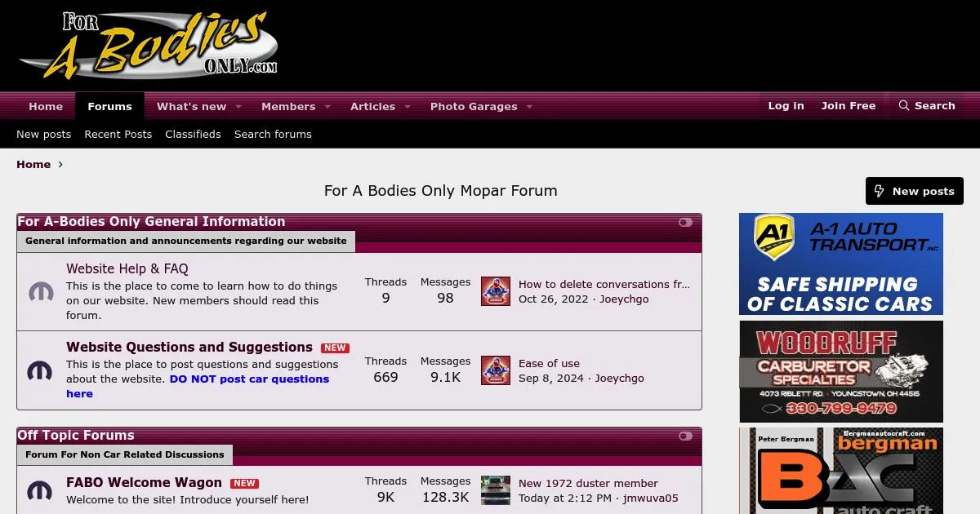The image size is (980, 514).
Task: Click the Oct 26, 2022 post date
Action: 553,299
